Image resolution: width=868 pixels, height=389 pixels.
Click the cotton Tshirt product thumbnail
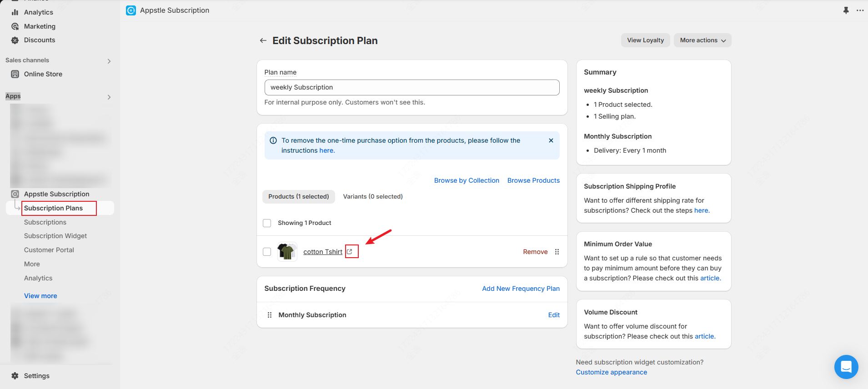coord(287,252)
